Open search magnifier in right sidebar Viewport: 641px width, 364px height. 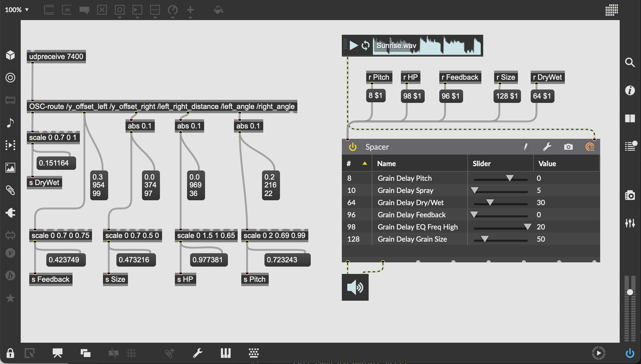coord(630,62)
